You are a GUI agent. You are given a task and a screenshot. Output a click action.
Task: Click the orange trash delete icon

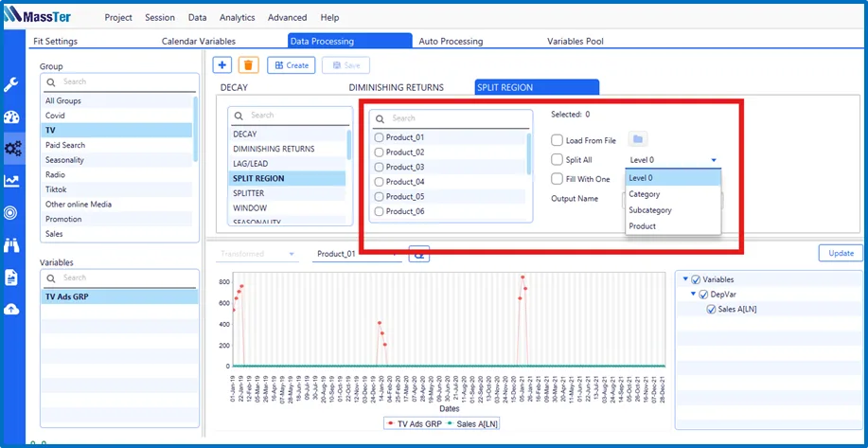(x=248, y=65)
